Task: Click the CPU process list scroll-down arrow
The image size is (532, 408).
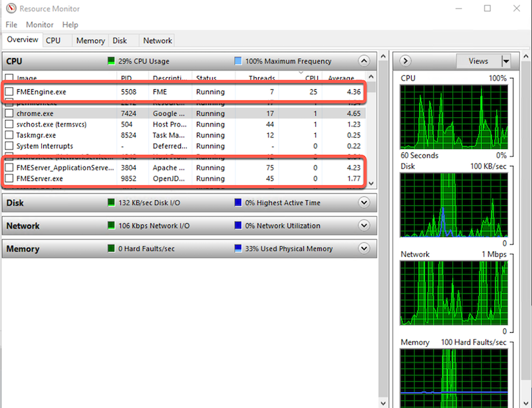Action: pyautogui.click(x=371, y=183)
